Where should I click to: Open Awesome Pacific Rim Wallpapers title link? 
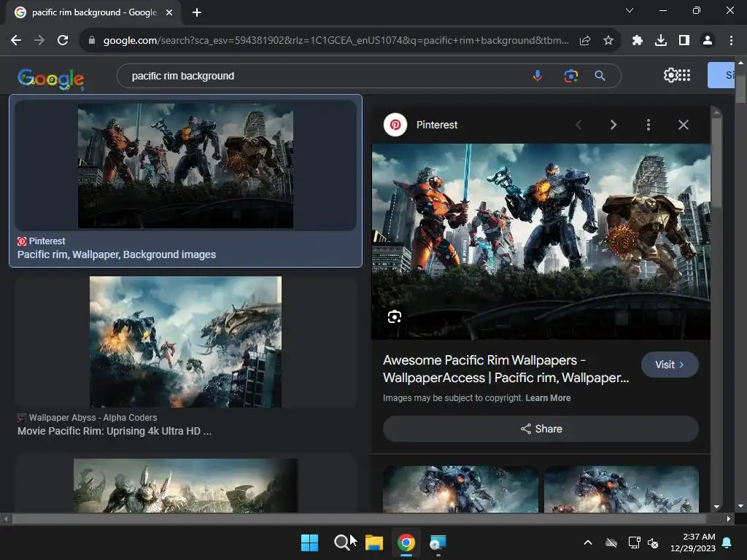point(506,369)
